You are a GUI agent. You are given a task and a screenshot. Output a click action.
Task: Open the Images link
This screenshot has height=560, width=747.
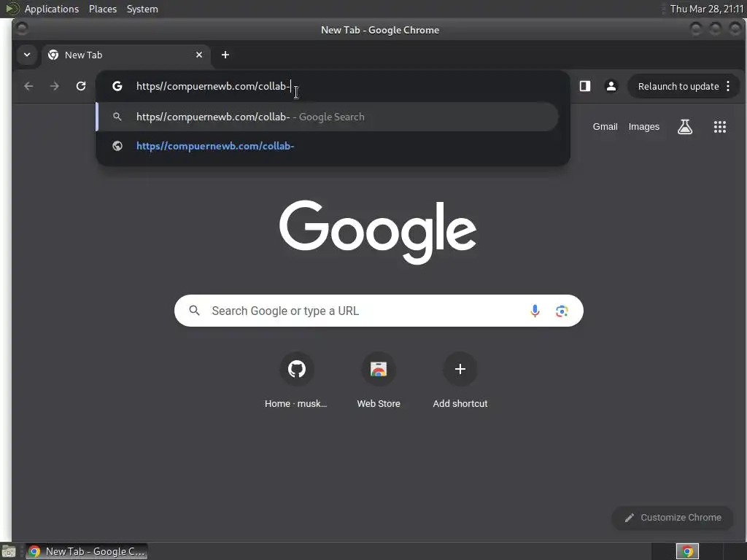[x=643, y=127]
